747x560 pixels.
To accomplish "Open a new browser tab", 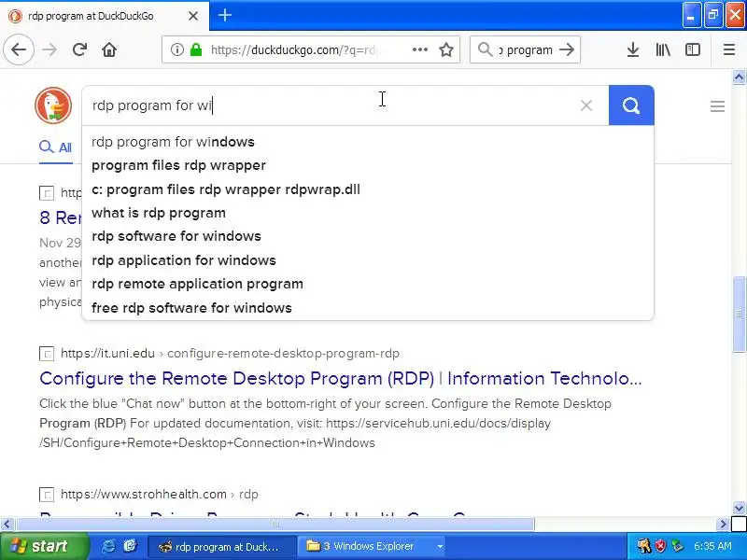I will [x=225, y=15].
